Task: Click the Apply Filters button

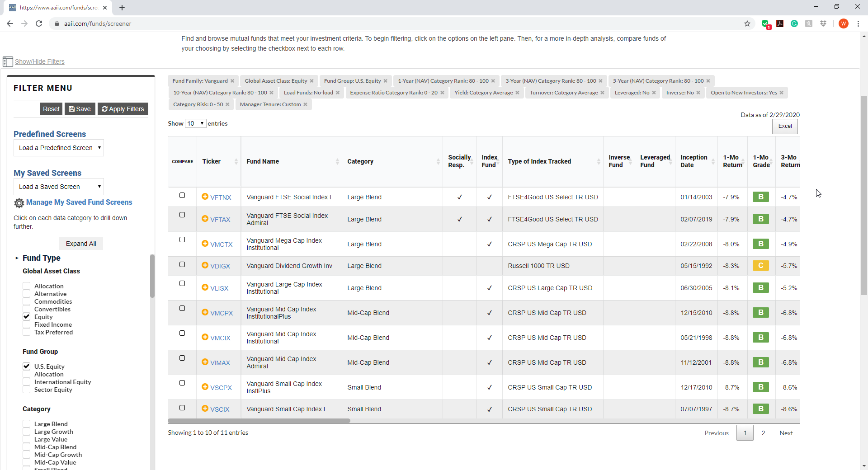Action: 123,109
